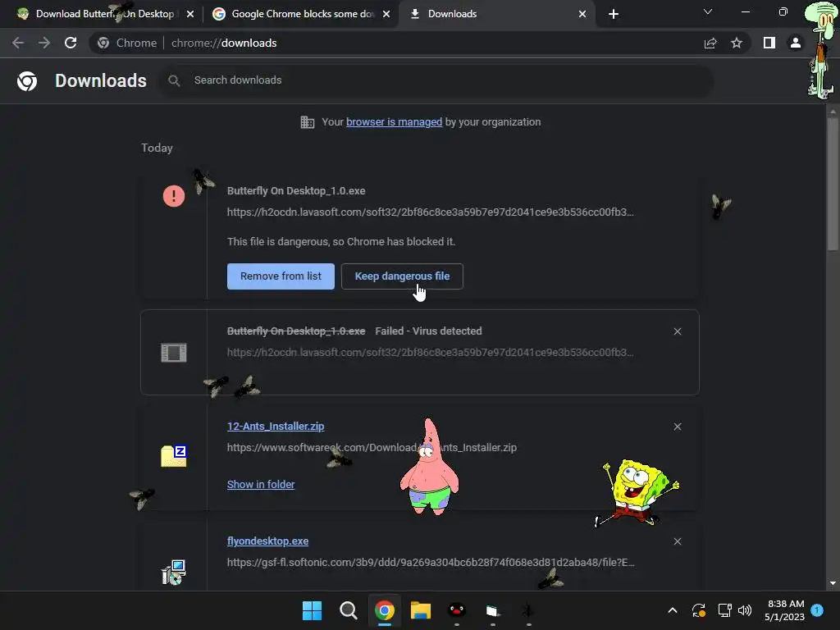Click the Chrome icon in the taskbar
Image resolution: width=840 pixels, height=630 pixels.
coord(385,610)
